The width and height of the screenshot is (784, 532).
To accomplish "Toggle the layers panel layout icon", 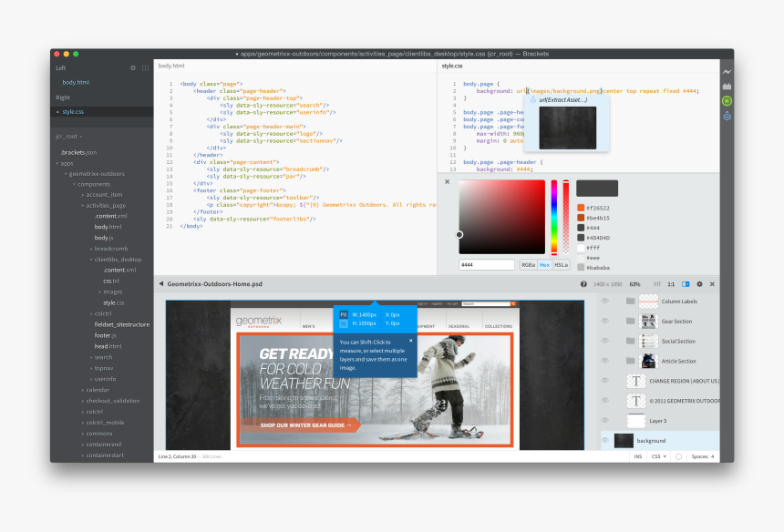I will point(686,284).
